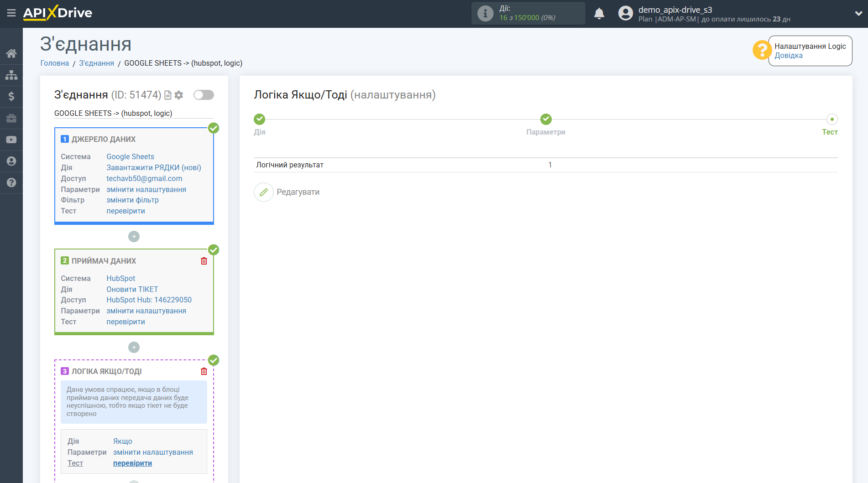Screen dimensions: 868x483
Task: Click змінити фільтр link
Action: coord(132,200)
